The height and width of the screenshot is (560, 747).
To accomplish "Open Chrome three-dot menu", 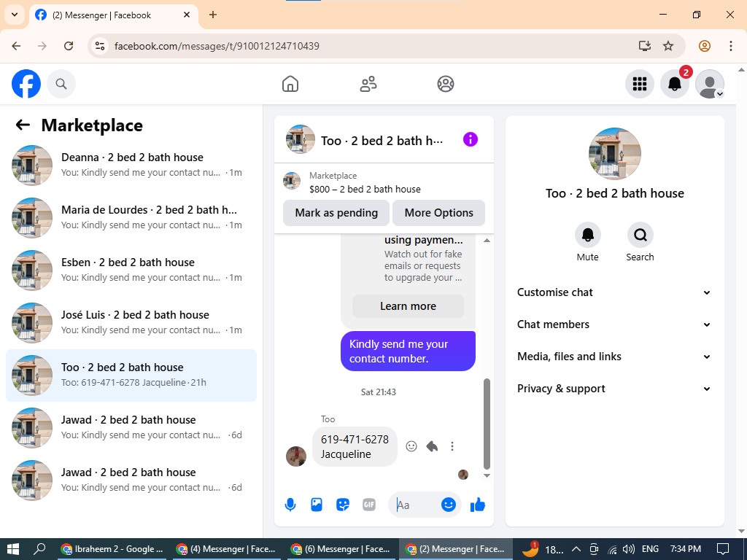I will [731, 46].
